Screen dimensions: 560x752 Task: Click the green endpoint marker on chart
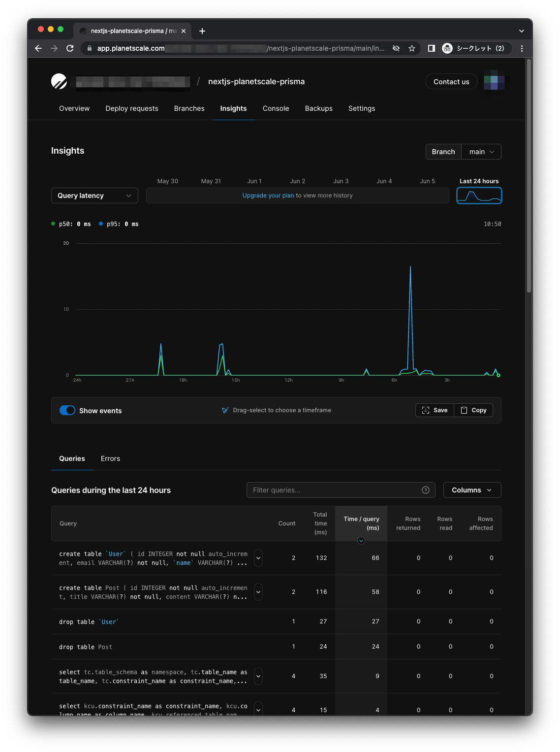tap(498, 375)
